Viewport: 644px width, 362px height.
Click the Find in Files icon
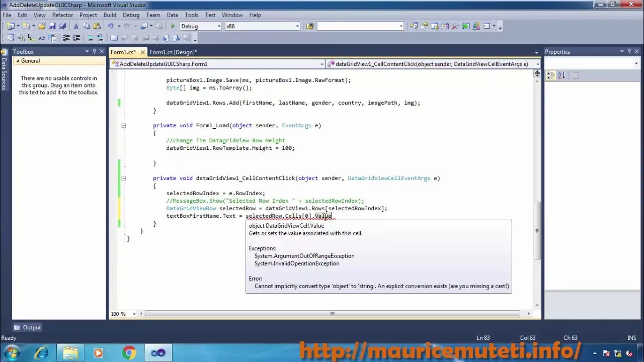click(310, 26)
